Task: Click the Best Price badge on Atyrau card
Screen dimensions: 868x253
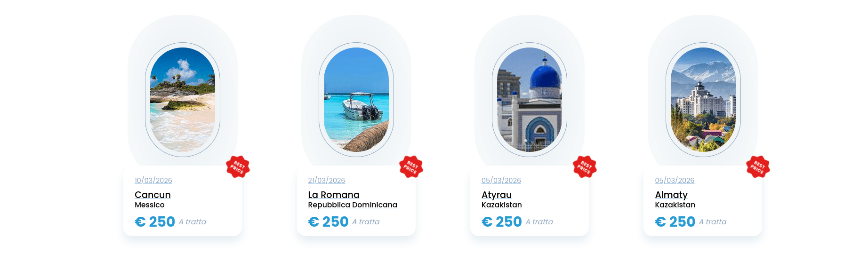Action: 585,167
